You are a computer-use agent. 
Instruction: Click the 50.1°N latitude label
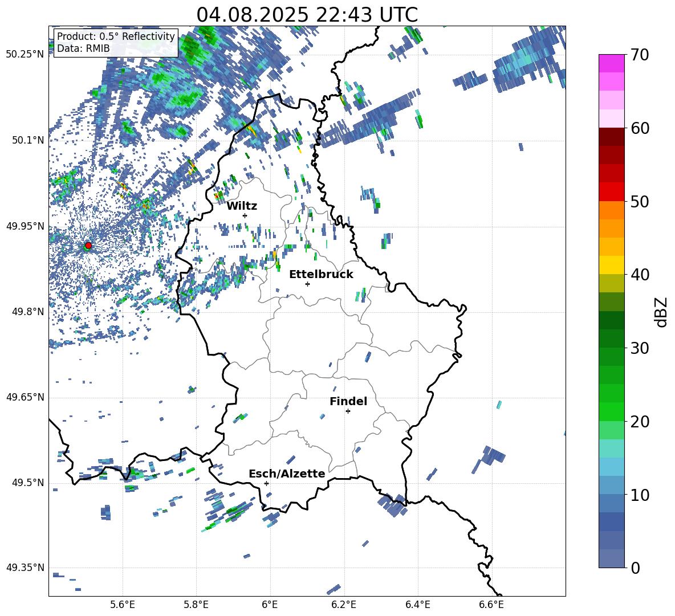click(27, 140)
